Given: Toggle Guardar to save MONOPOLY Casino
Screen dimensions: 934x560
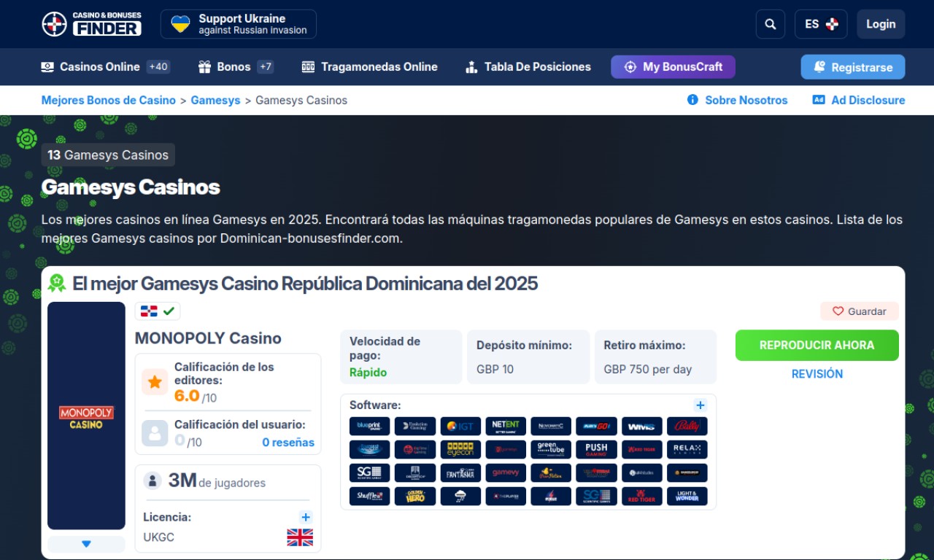Looking at the screenshot, I should click(x=860, y=311).
